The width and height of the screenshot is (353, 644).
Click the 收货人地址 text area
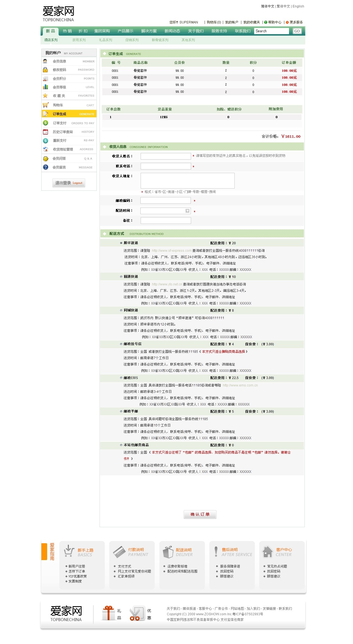pyautogui.click(x=188, y=181)
